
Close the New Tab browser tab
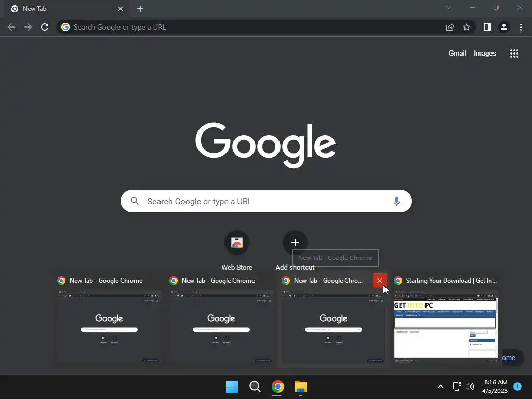click(121, 9)
